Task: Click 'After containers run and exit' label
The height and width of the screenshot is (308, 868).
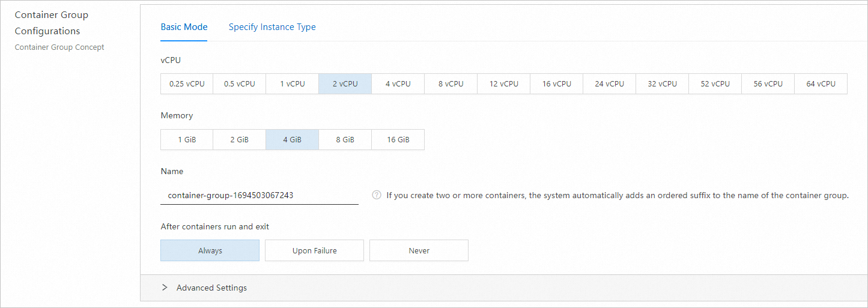Action: click(215, 226)
